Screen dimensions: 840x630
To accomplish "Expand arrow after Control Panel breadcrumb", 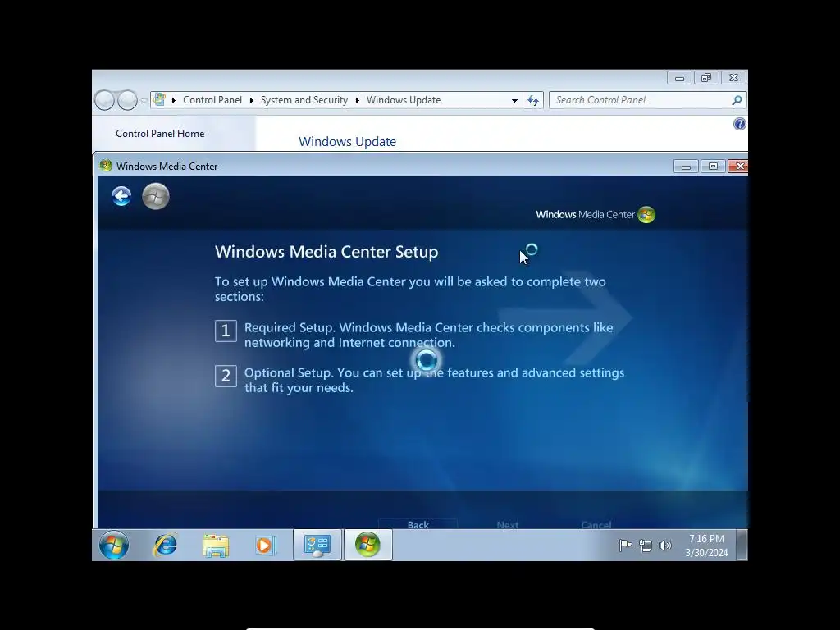I will [251, 100].
